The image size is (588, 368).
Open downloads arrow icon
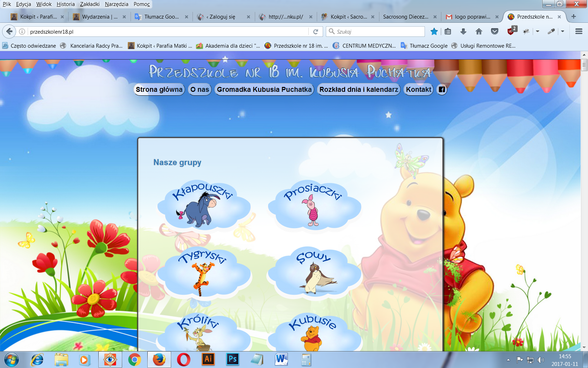[x=463, y=32]
